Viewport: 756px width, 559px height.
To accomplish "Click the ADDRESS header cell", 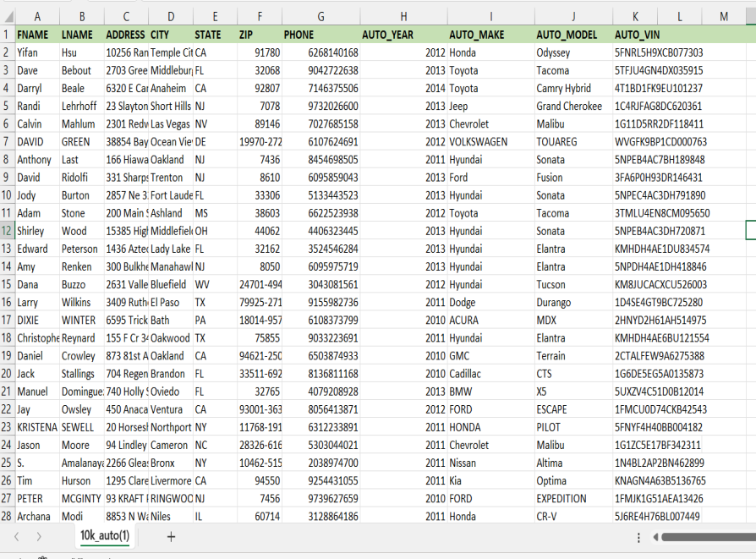I will coord(126,35).
